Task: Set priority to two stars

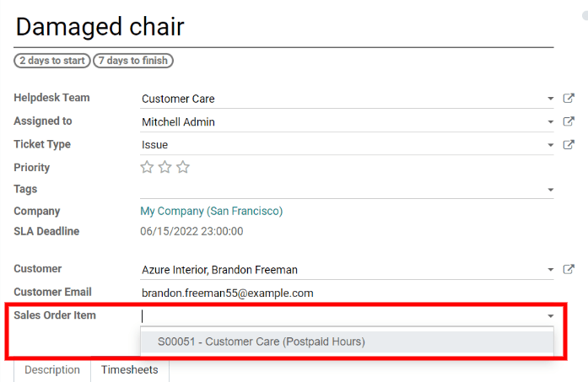Action: tap(165, 167)
